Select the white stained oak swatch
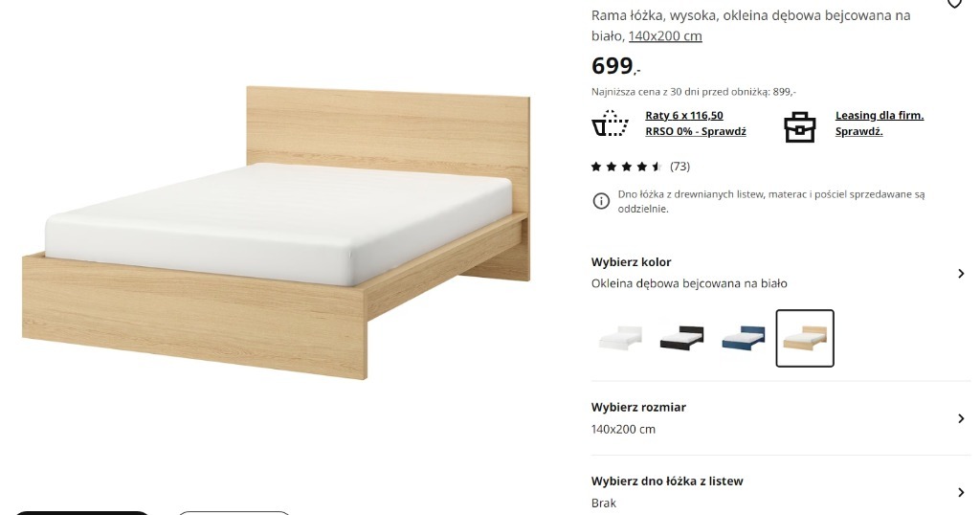This screenshot has width=980, height=515. [805, 338]
